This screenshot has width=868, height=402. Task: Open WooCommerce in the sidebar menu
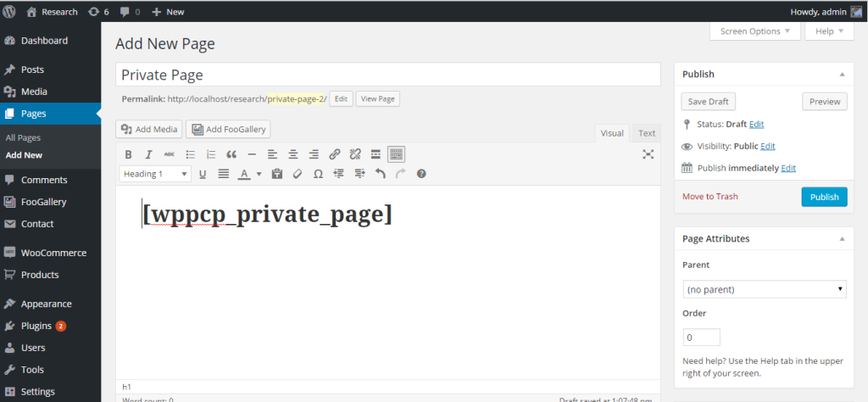point(53,253)
